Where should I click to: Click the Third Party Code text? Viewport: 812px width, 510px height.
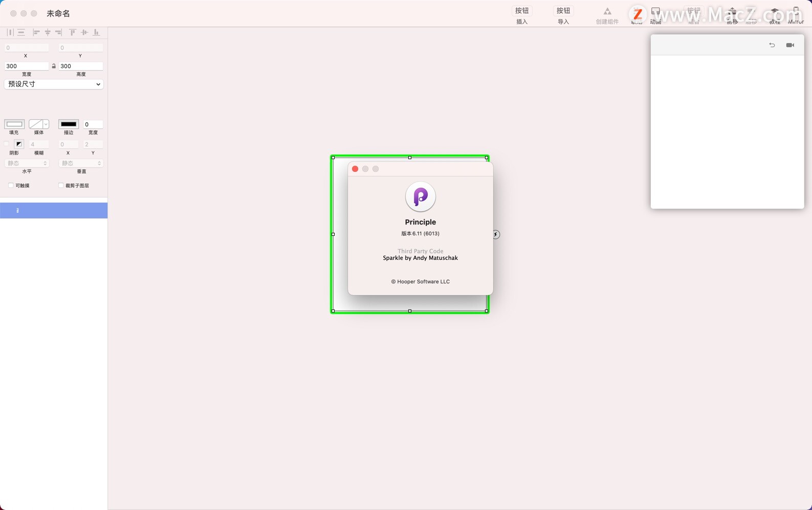(421, 251)
